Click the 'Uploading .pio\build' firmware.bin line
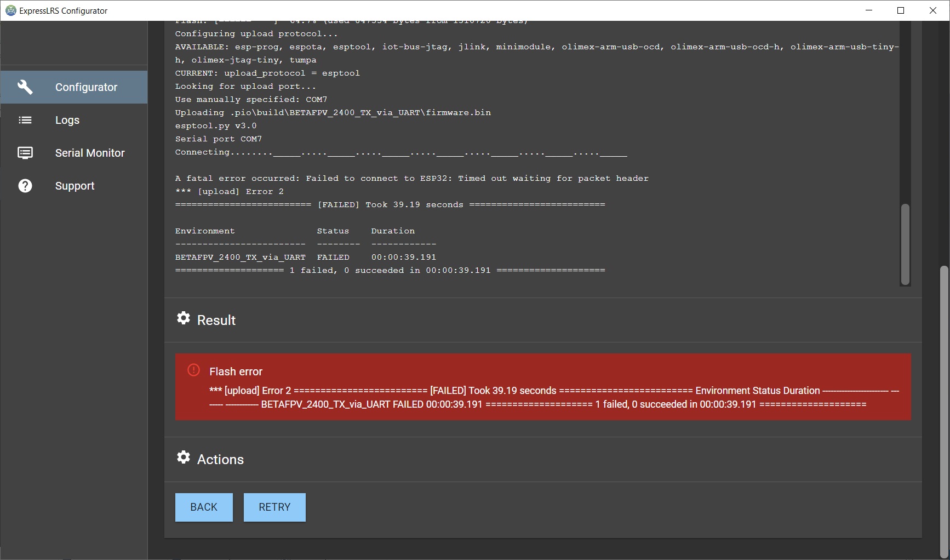 click(x=333, y=113)
